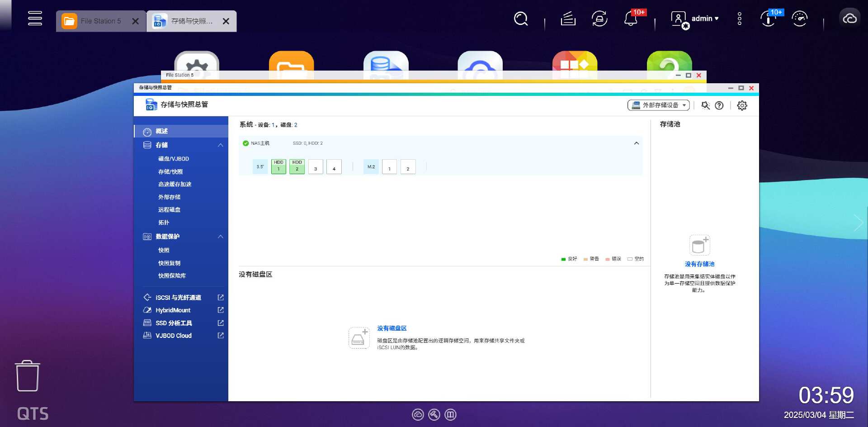This screenshot has height=427, width=868.
Task: Select HDD 2 disk slot
Action: point(297,166)
